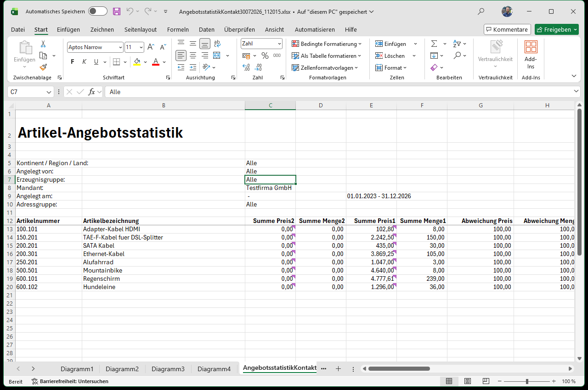Select the Diagramm4 sheet tab
The image size is (588, 390).
click(x=214, y=368)
